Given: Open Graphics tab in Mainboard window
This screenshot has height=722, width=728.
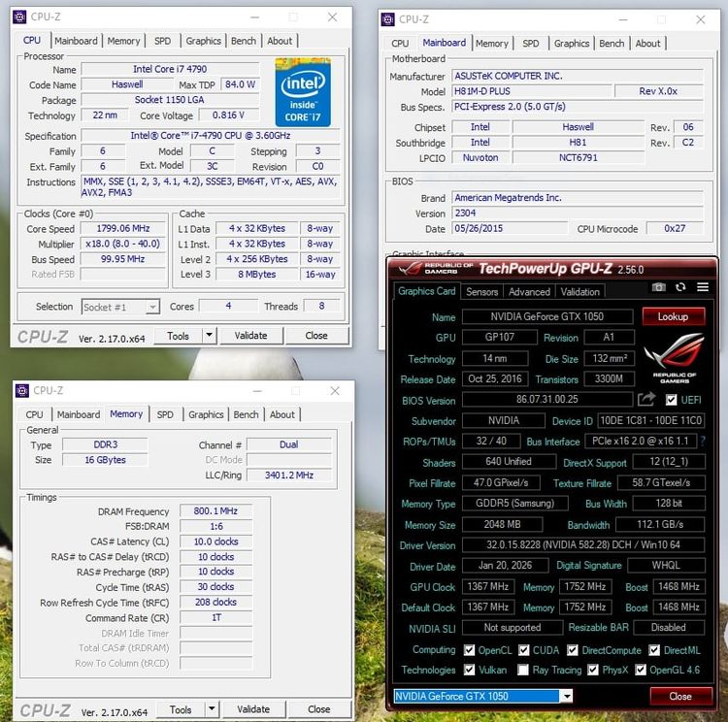Looking at the screenshot, I should point(572,43).
